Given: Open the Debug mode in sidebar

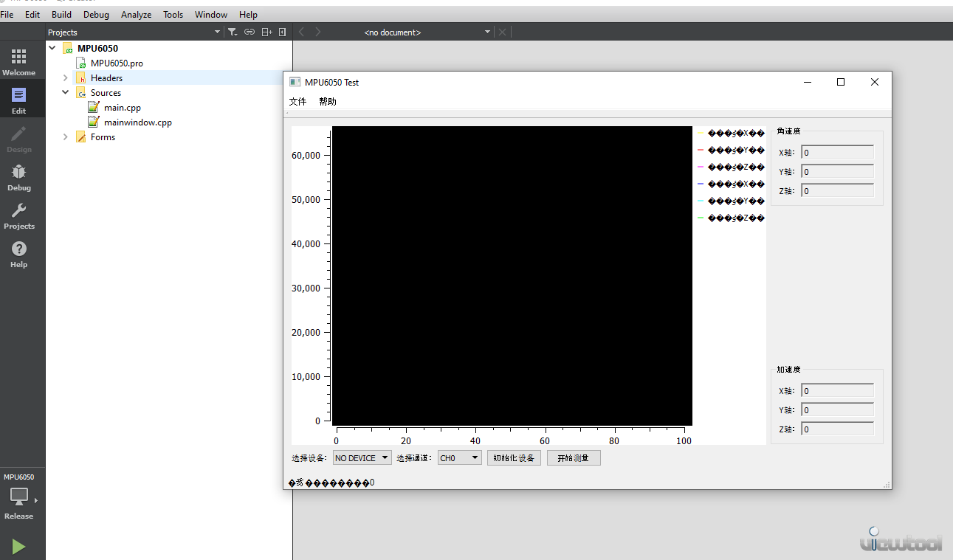Looking at the screenshot, I should click(19, 177).
